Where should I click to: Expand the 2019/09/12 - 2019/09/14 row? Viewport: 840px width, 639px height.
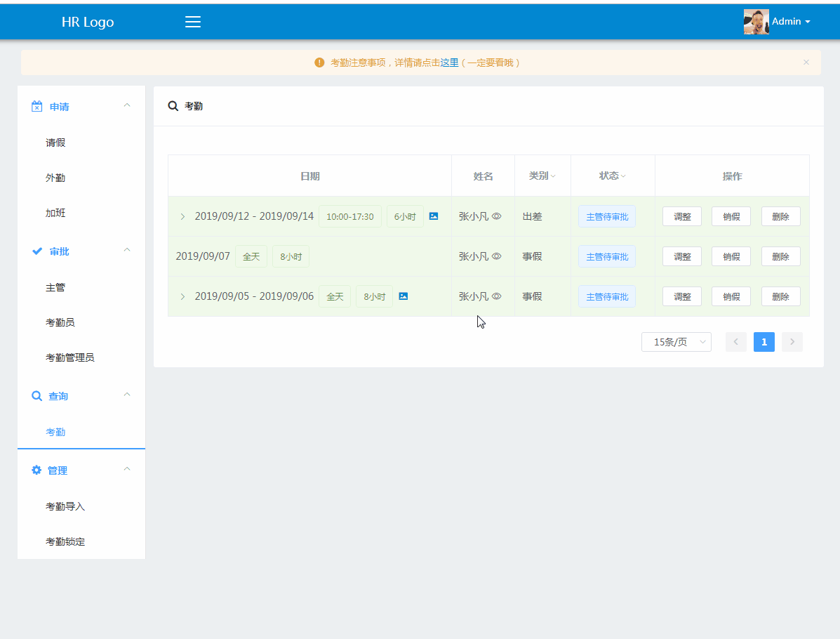click(x=182, y=216)
